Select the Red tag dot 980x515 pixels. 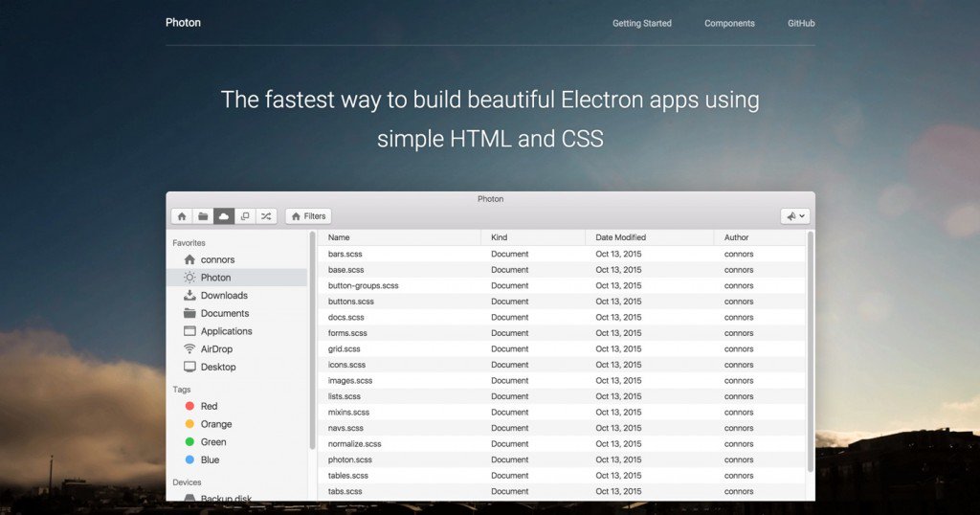coord(189,406)
